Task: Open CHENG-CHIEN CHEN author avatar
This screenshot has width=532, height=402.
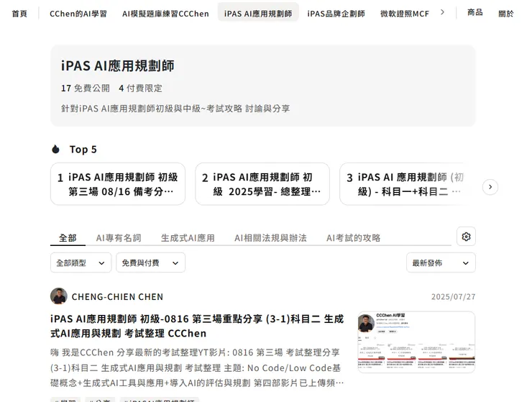Action: [59, 296]
